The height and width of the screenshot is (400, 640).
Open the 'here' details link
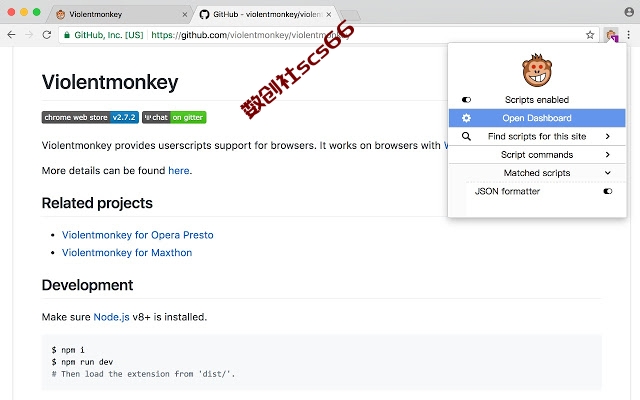pyautogui.click(x=179, y=170)
